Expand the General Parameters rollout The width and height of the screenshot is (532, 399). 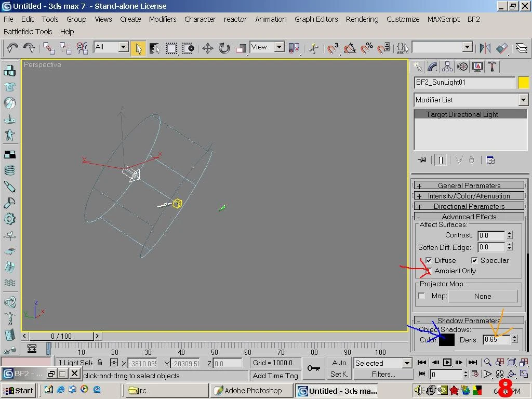469,185
